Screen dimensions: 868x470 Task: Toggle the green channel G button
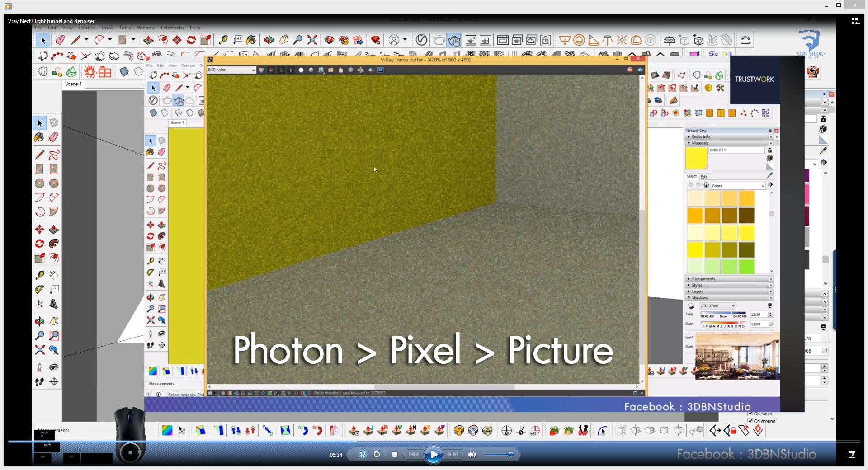click(281, 70)
